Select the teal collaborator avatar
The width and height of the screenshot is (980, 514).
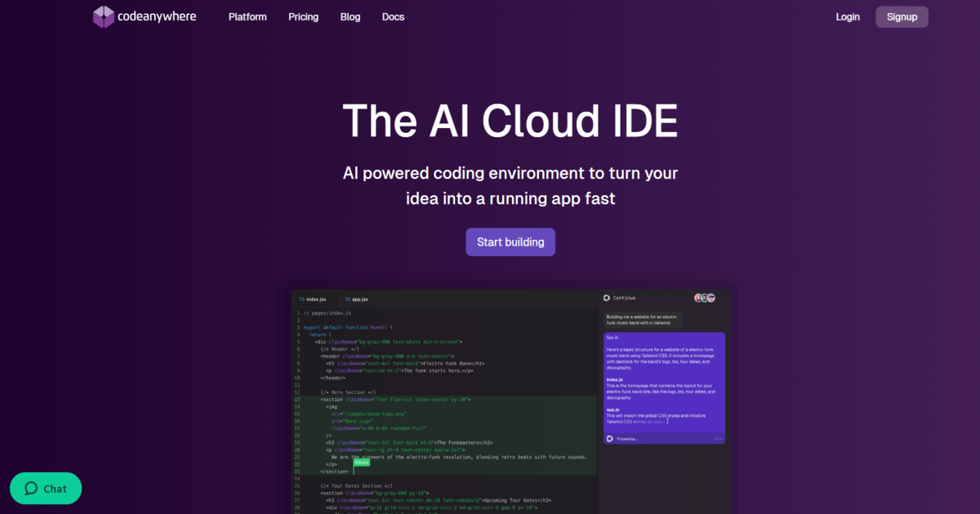[704, 297]
